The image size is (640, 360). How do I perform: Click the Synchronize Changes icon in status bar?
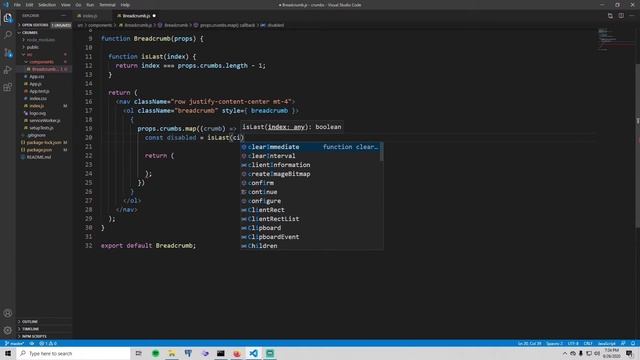click(32, 343)
